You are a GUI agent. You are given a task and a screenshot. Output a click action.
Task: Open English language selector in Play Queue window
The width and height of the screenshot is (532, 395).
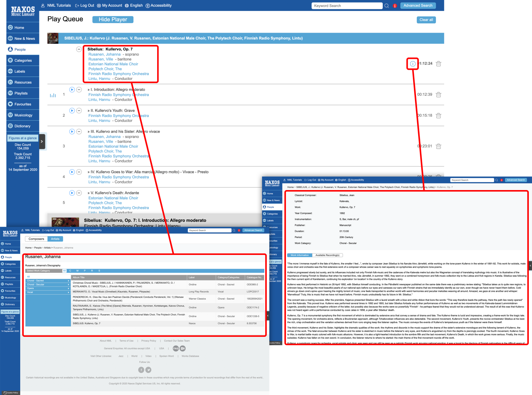tap(134, 6)
